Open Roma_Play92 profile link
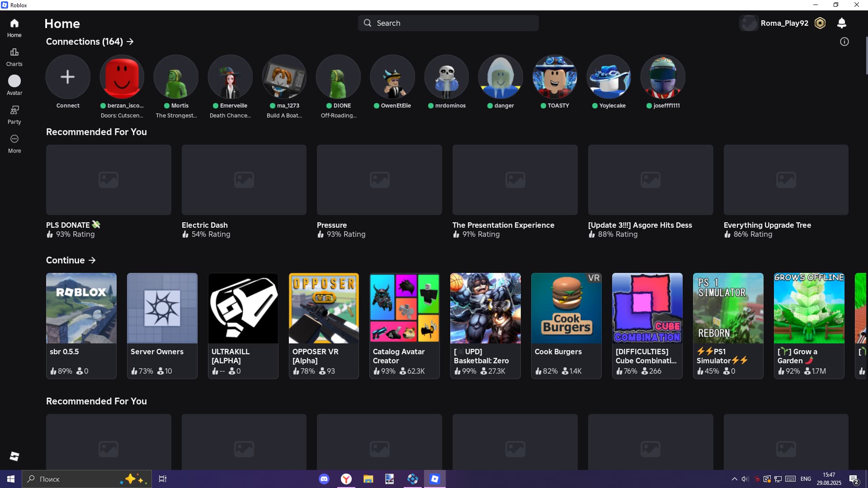This screenshot has height=488, width=868. click(784, 23)
